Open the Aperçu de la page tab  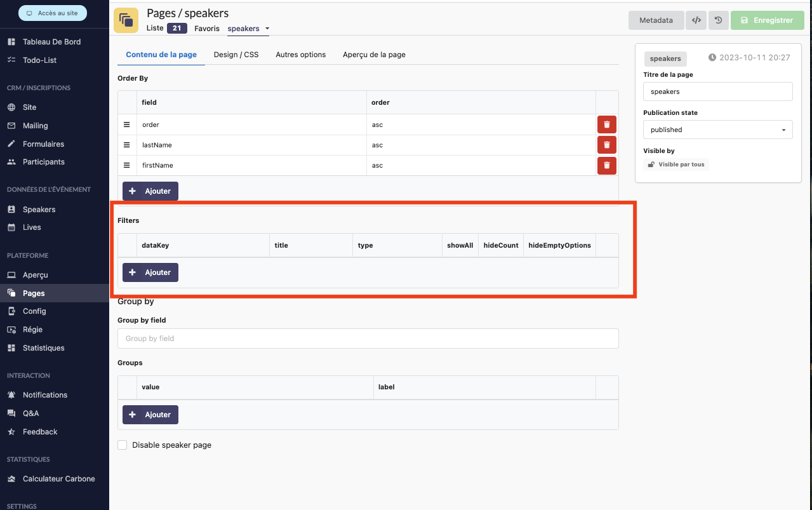tap(374, 55)
